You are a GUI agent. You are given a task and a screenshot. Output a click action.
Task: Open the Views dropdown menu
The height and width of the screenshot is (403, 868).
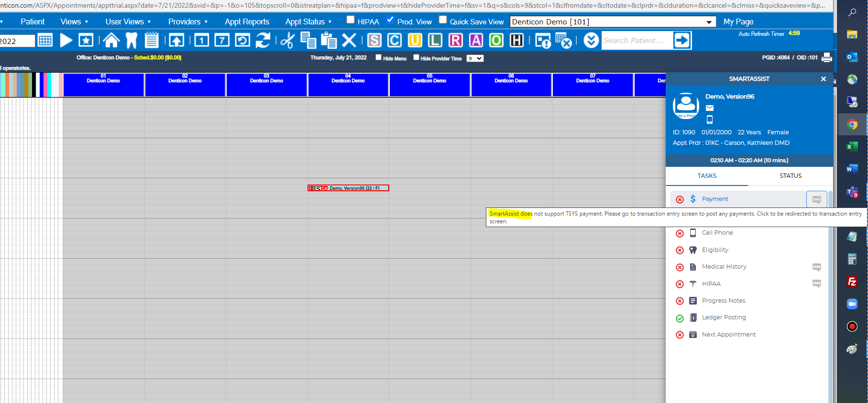pos(74,22)
